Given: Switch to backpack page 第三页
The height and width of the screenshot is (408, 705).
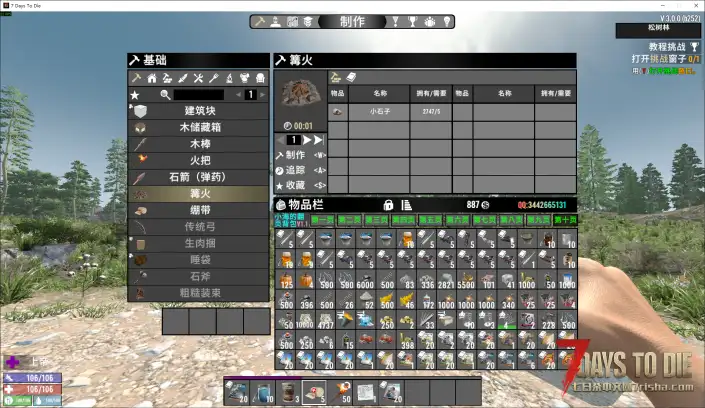Looking at the screenshot, I should point(376,220).
